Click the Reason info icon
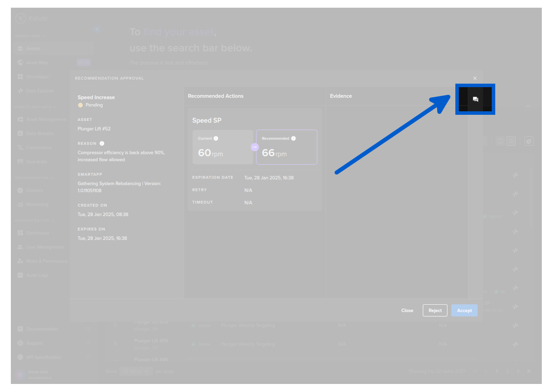This screenshot has width=553, height=392. [102, 143]
